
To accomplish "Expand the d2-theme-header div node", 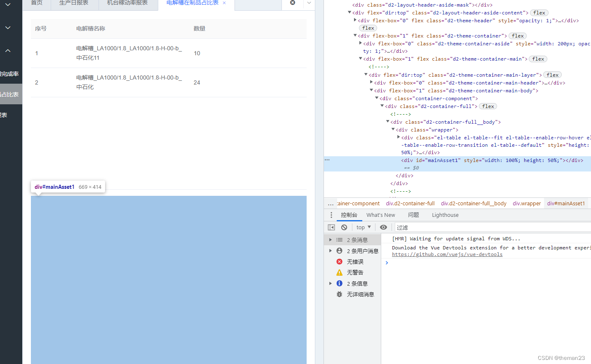I will [355, 20].
